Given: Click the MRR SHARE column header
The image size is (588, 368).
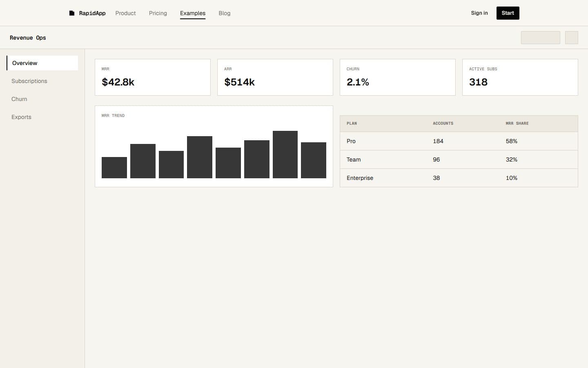Looking at the screenshot, I should point(517,123).
